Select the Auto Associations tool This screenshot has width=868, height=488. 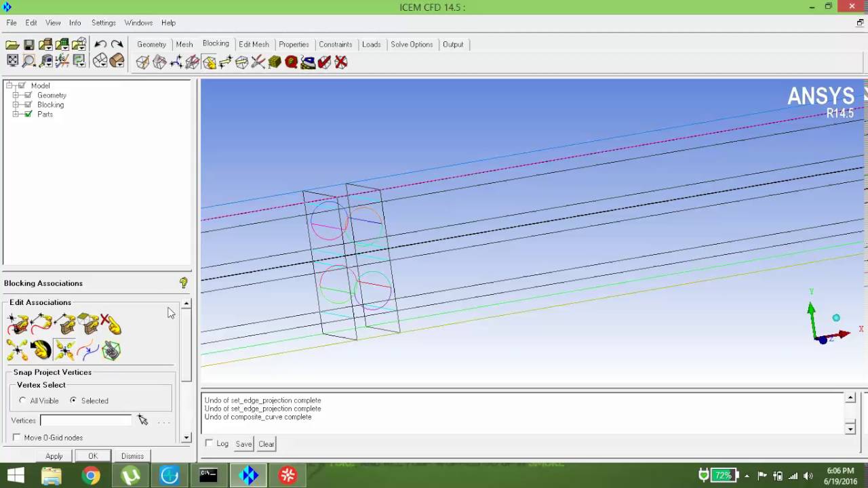(111, 350)
